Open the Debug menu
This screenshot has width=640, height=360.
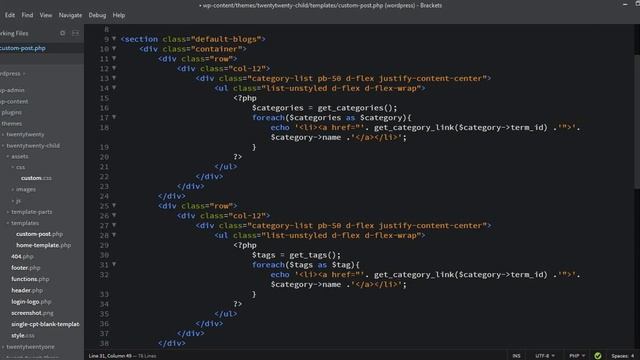pos(97,15)
